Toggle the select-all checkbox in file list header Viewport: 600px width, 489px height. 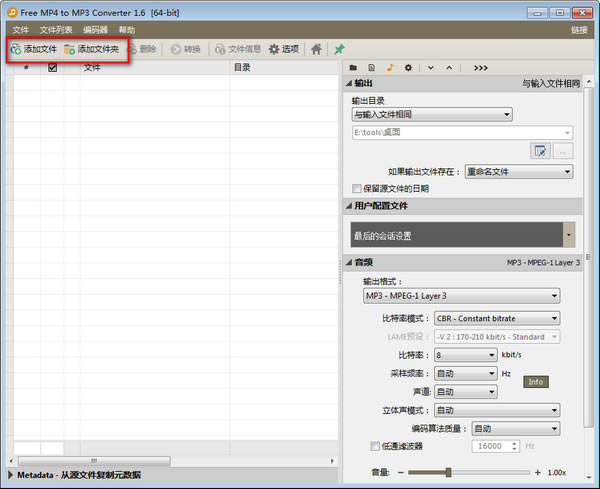[x=53, y=68]
